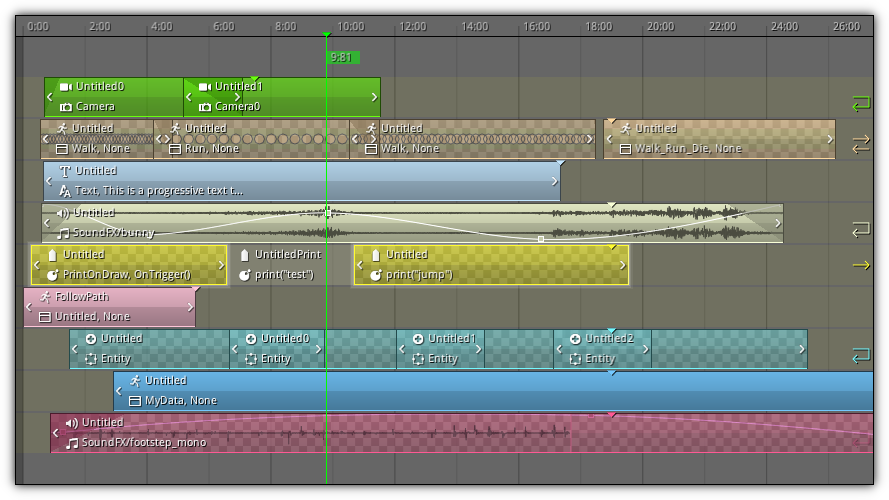Select the video camera icon of Untitled1

click(205, 87)
